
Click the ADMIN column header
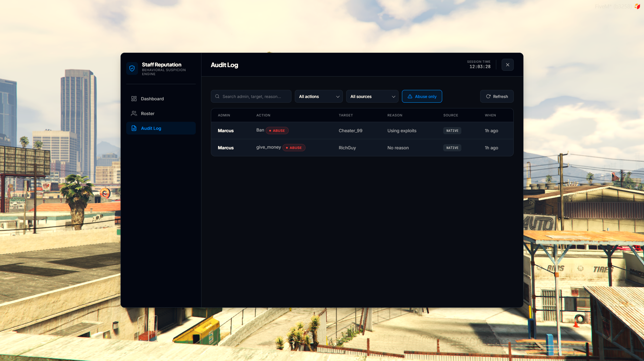pos(224,115)
